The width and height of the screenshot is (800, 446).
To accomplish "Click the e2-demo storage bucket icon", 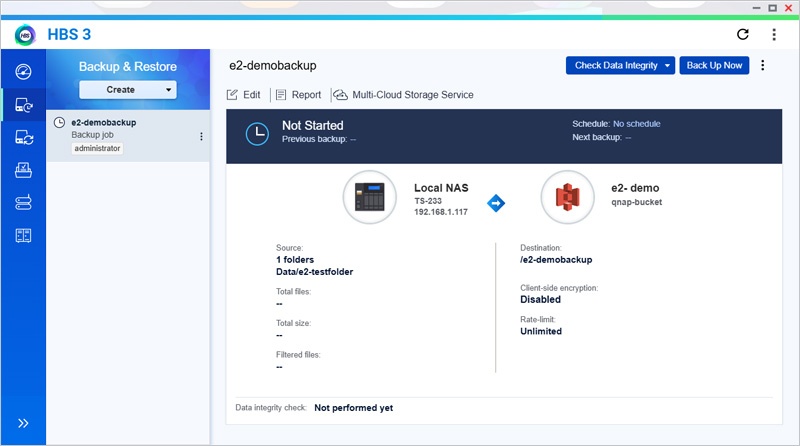I will click(567, 197).
